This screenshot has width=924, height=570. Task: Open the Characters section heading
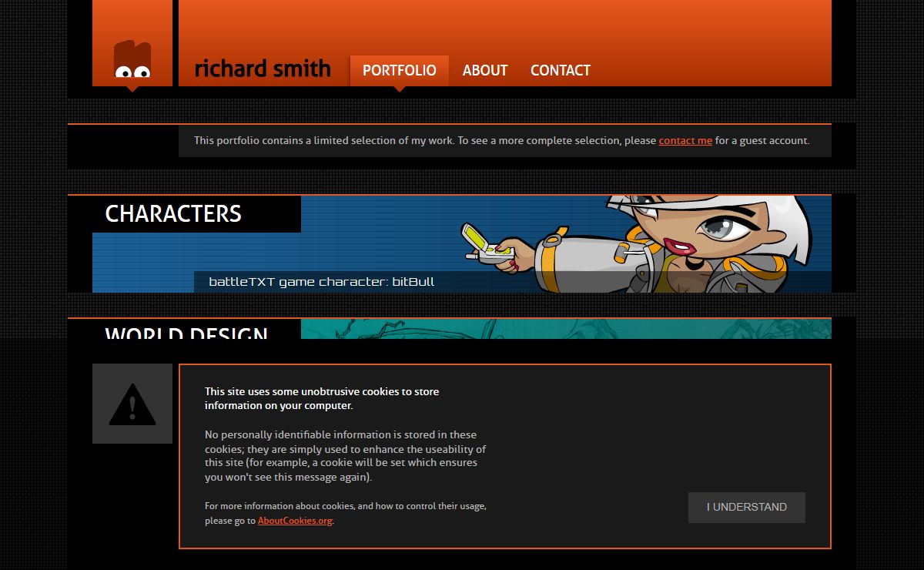click(x=173, y=214)
